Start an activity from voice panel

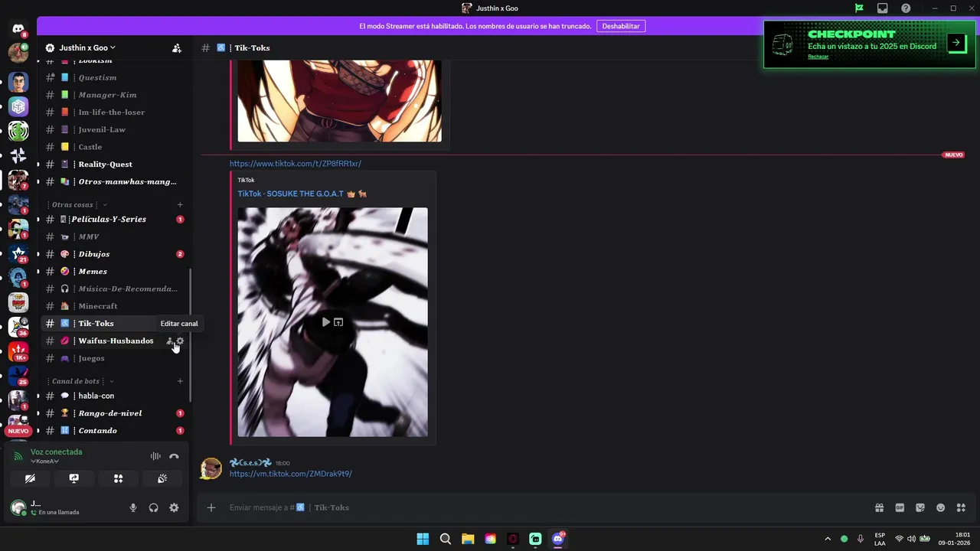coord(118,478)
